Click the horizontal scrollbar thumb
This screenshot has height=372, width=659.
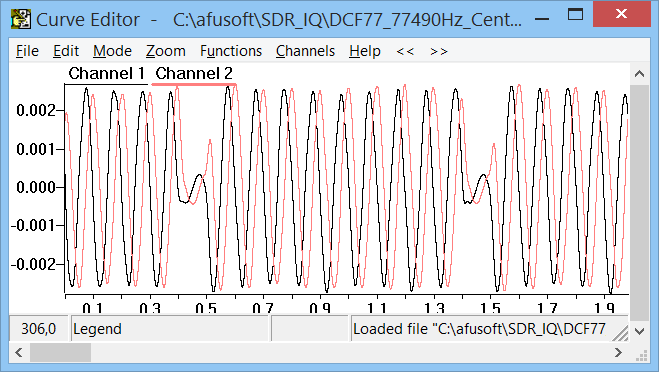60,352
